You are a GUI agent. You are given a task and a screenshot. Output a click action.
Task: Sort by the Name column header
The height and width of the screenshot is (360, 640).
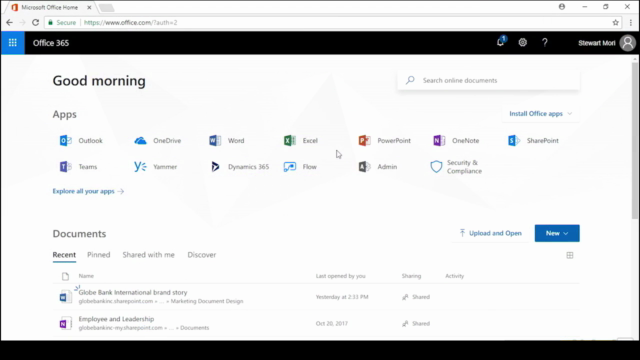86,276
